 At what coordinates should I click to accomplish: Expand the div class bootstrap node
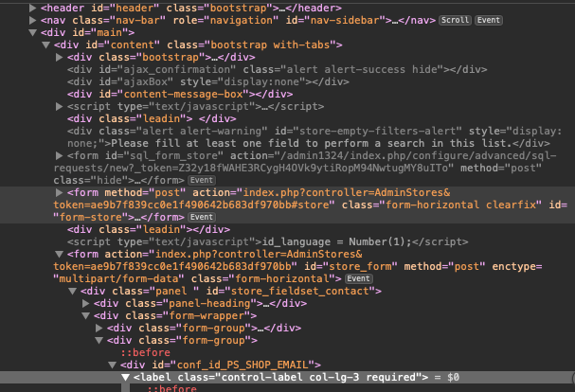[59, 57]
